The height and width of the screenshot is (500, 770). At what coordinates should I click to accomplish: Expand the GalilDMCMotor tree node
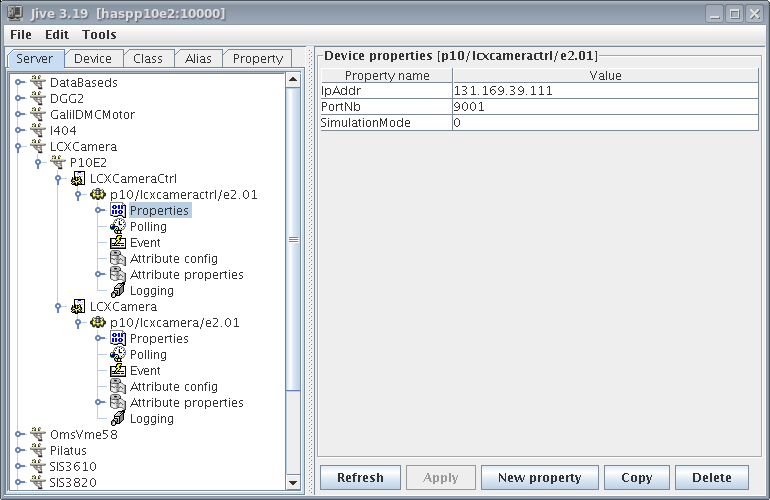19,114
